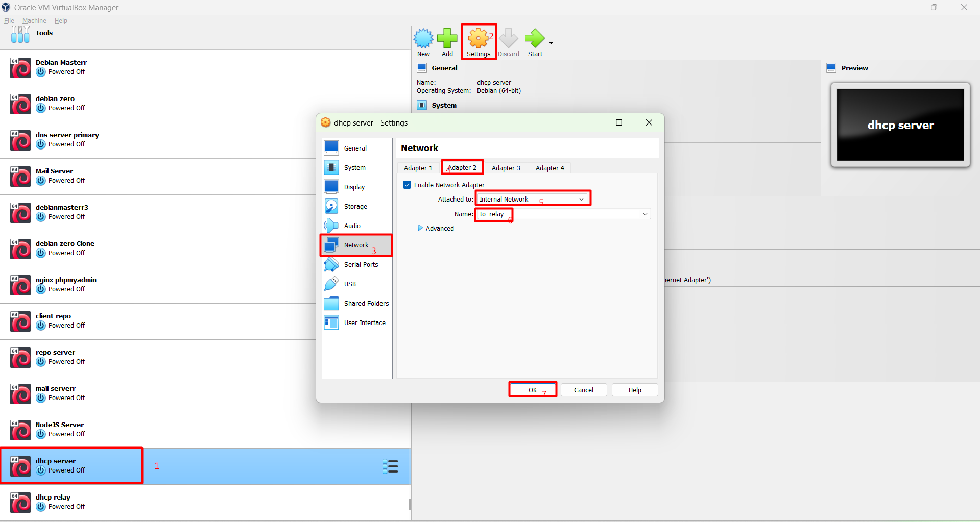
Task: Open the Machine menu
Action: [34, 21]
